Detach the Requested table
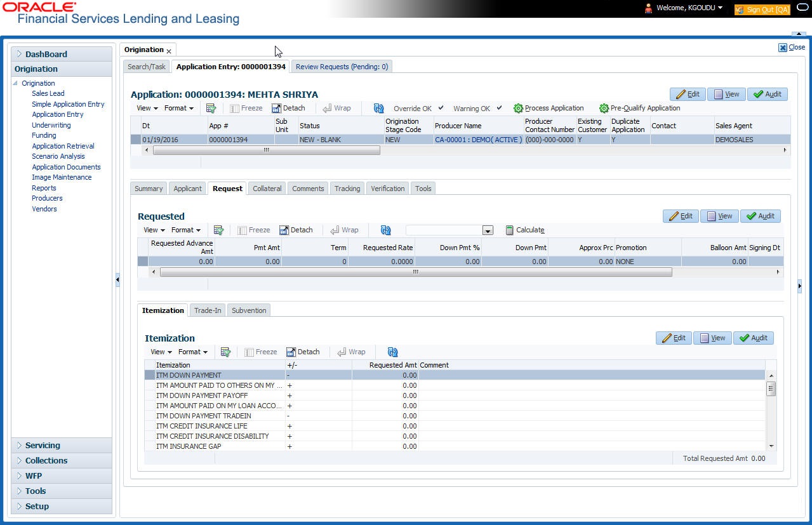812x525 pixels. click(296, 230)
